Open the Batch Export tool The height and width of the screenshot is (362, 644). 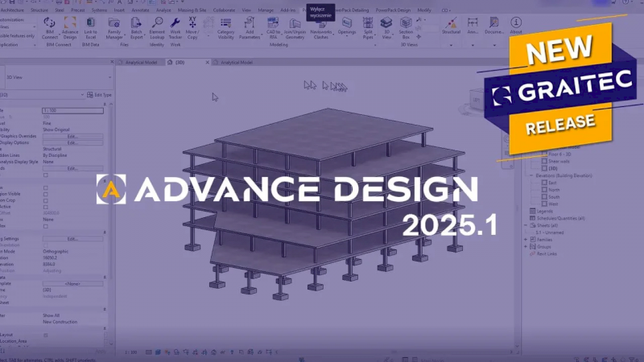(x=136, y=28)
